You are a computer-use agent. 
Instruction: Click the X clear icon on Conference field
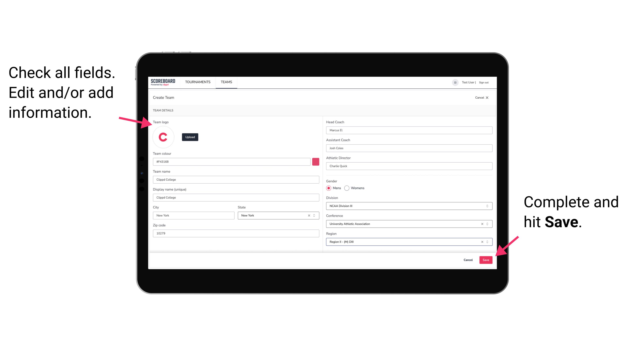coord(481,224)
